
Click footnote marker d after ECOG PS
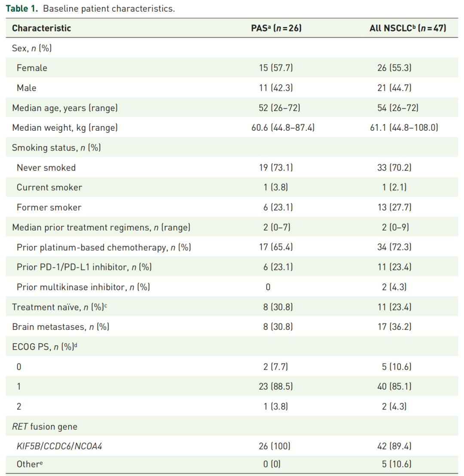click(x=76, y=345)
